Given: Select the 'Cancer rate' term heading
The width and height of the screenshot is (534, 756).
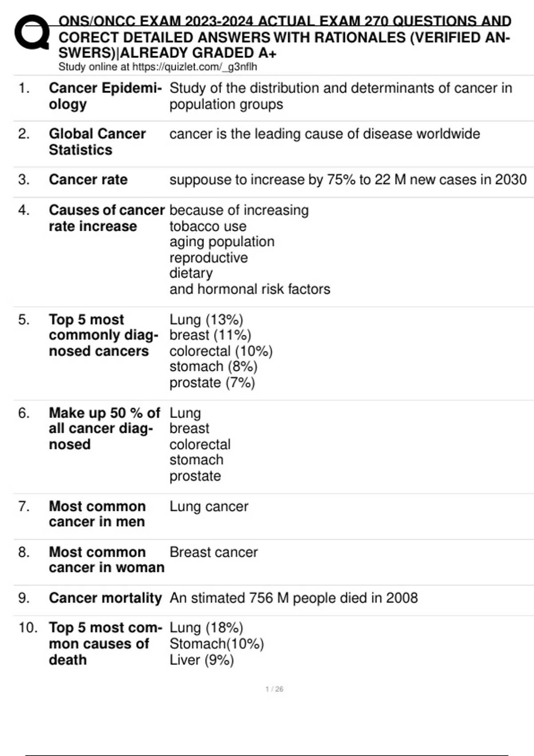Looking at the screenshot, I should point(88,180).
